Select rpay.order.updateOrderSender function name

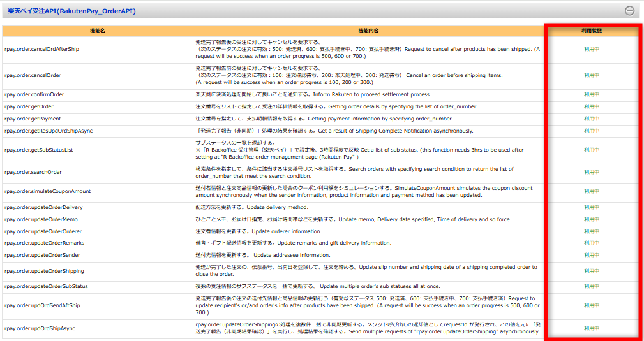pyautogui.click(x=42, y=255)
